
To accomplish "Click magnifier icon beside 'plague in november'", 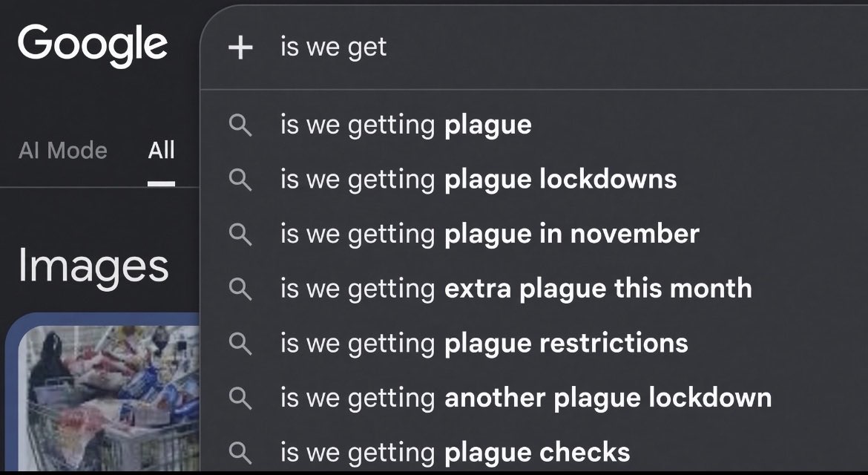I will [240, 235].
